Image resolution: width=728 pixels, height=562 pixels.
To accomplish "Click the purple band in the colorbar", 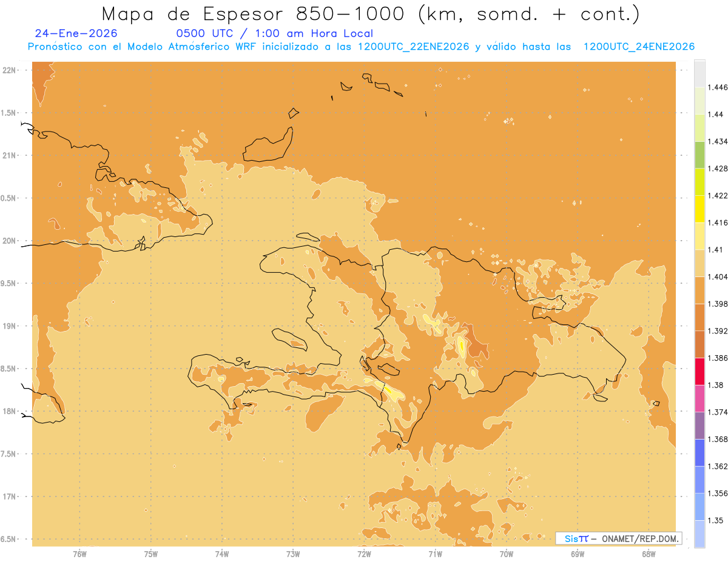I will point(699,425).
